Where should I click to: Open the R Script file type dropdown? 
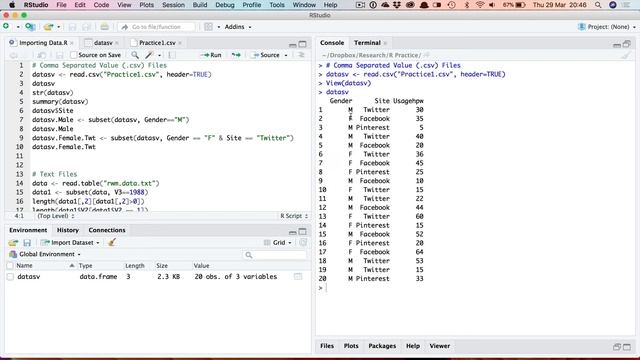point(294,216)
